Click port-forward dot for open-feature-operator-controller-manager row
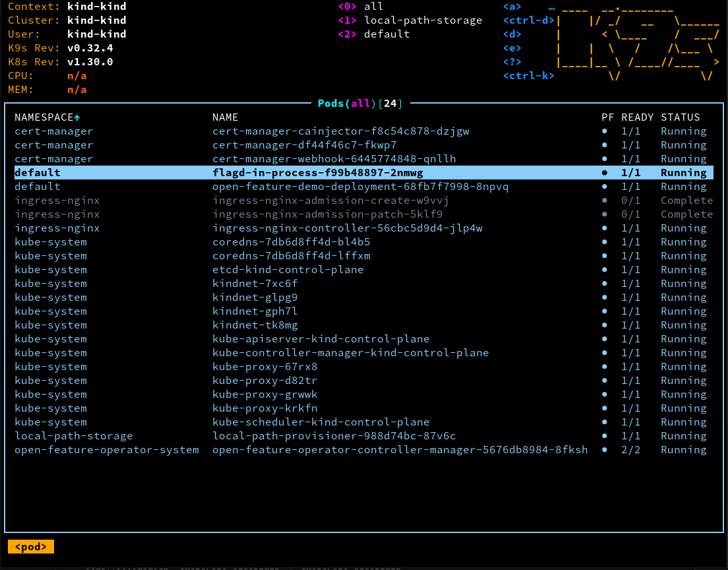The height and width of the screenshot is (570, 728). 605,450
